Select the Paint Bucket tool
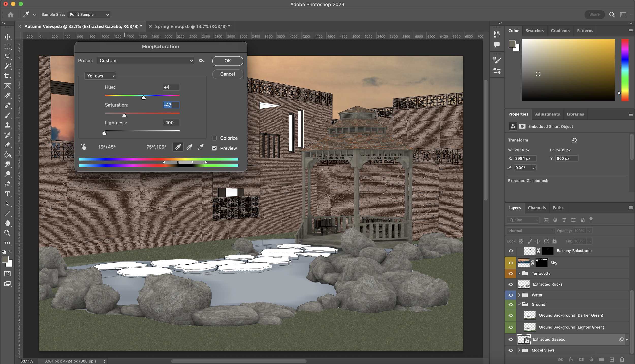The image size is (635, 364). point(8,154)
